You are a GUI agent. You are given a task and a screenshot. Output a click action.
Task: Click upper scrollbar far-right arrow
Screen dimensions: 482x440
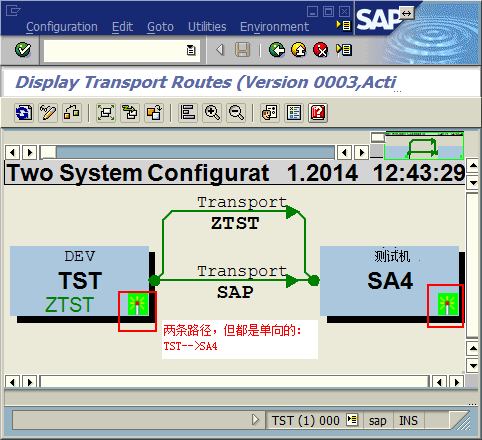362,153
